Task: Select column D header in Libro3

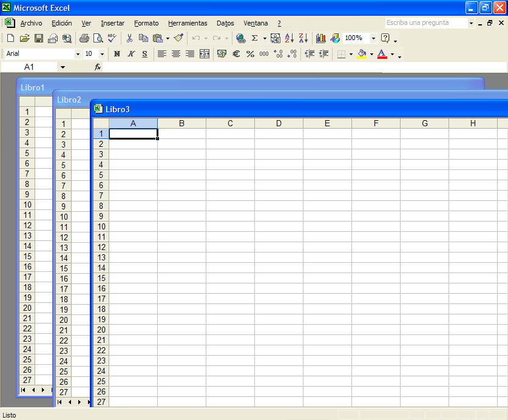Action: tap(279, 123)
